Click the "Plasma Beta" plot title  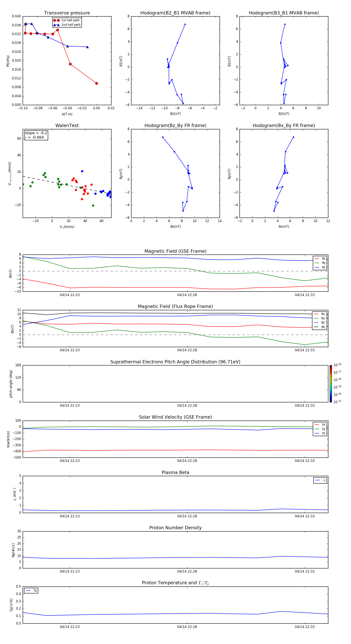[x=175, y=472]
